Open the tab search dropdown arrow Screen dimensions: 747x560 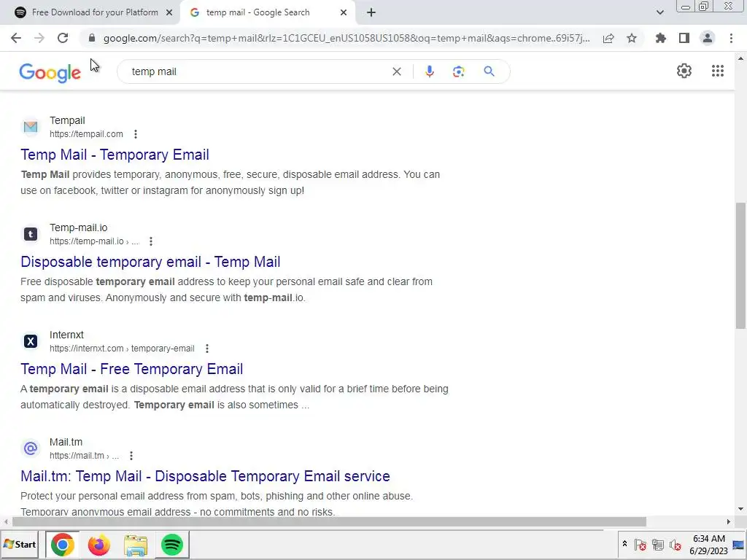[x=659, y=12]
